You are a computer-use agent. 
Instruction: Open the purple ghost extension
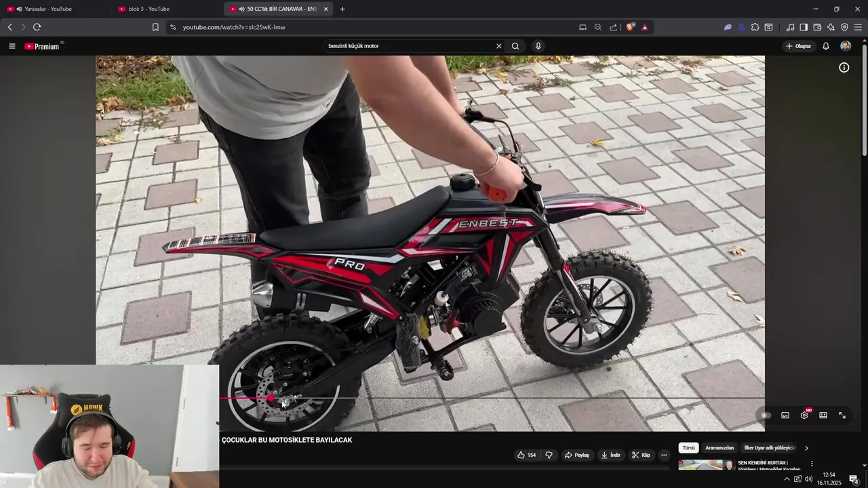pyautogui.click(x=728, y=27)
